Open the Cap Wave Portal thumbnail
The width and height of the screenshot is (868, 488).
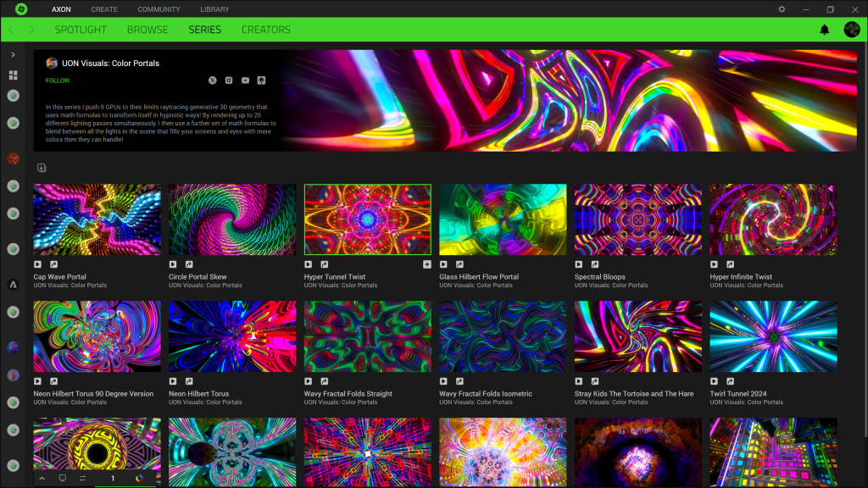click(97, 219)
